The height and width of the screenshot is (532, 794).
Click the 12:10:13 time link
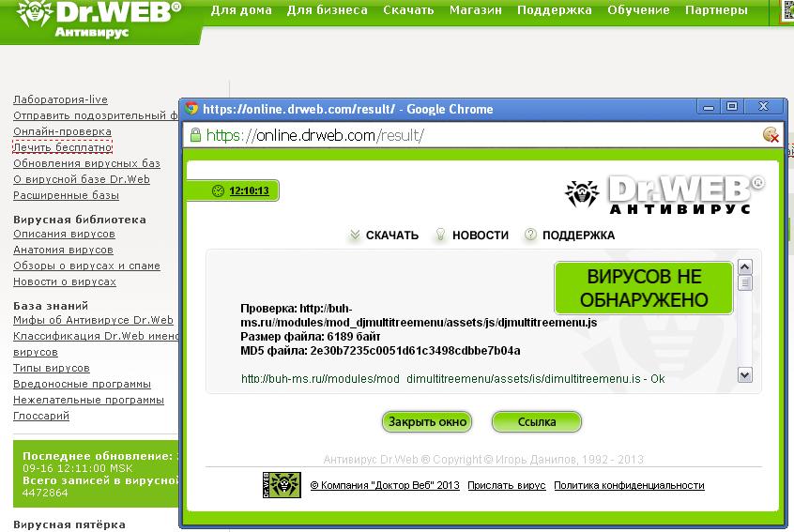tap(249, 190)
